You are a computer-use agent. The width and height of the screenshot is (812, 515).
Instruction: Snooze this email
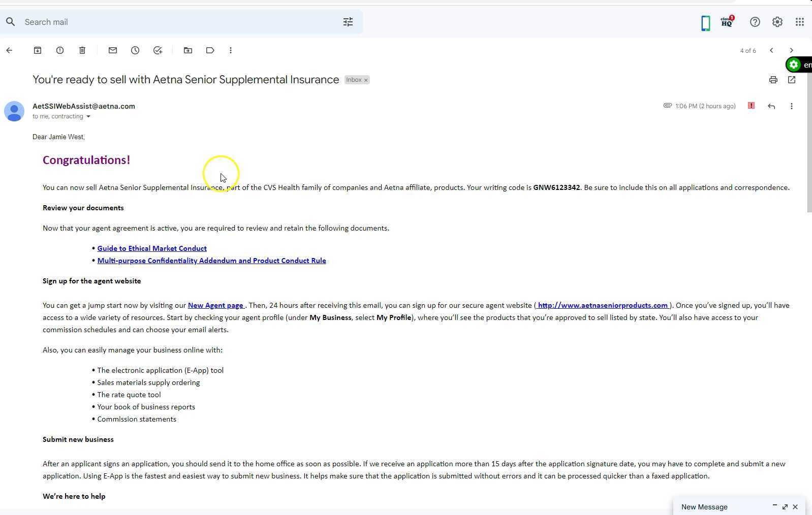coord(135,50)
